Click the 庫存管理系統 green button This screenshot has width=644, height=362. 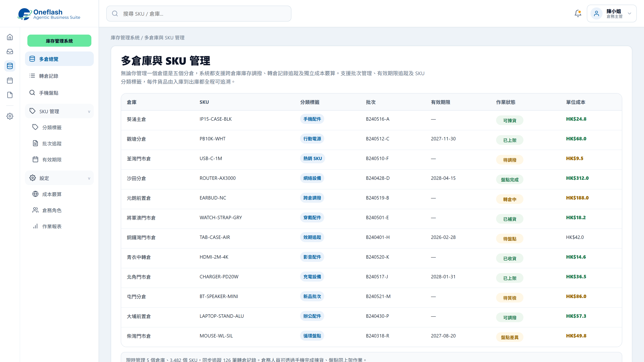pyautogui.click(x=59, y=41)
